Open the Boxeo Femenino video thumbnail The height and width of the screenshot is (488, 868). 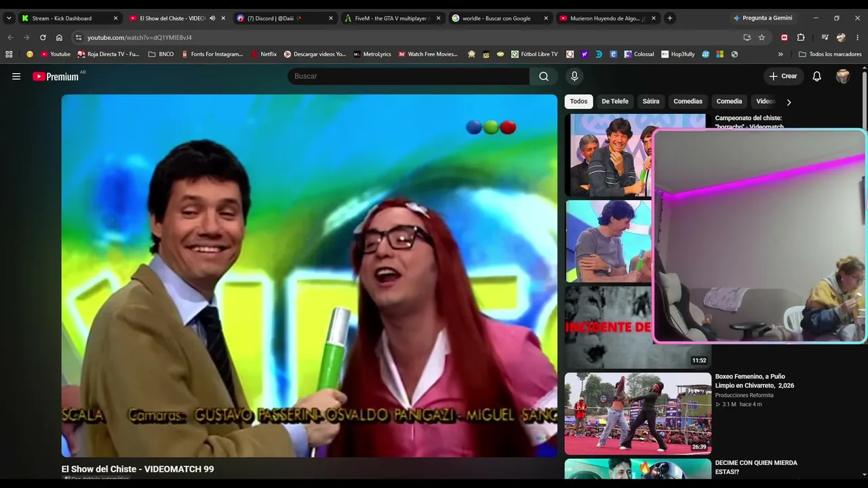click(638, 413)
